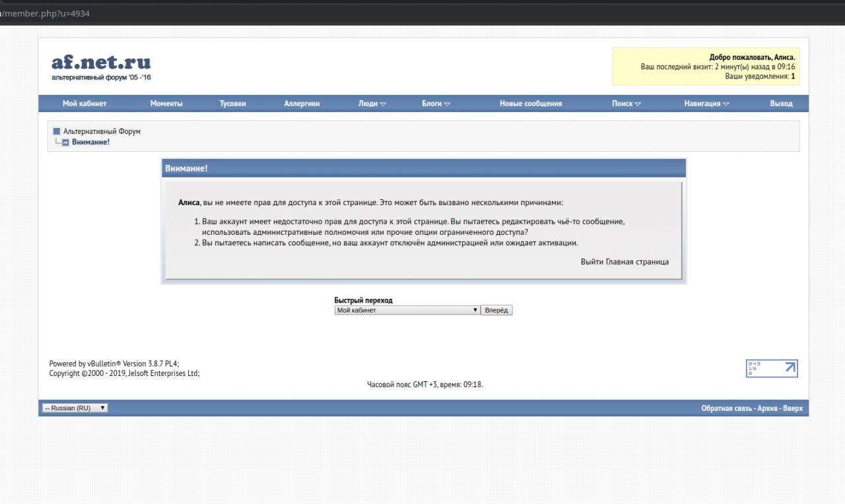The image size is (845, 504).
Task: Open the Поиск dropdown in navbar
Action: [x=626, y=104]
